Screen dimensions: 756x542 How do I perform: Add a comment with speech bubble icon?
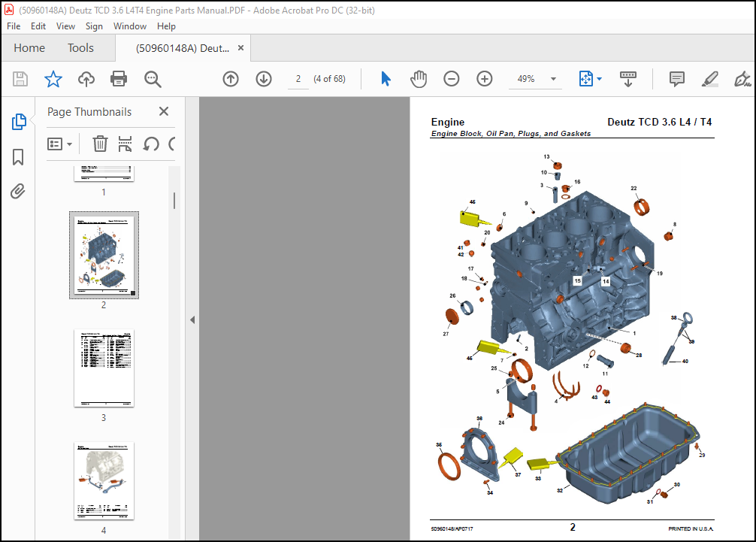click(x=677, y=79)
